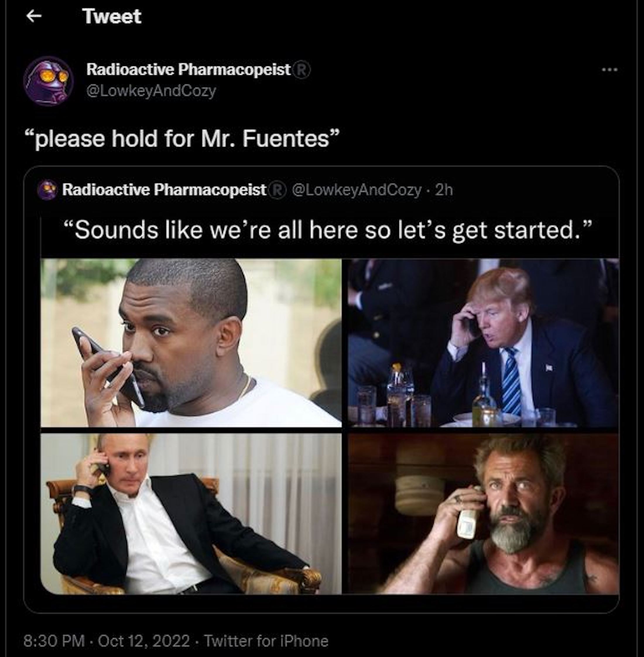
Task: Click the author's gas mask profile avatar
Action: [48, 81]
